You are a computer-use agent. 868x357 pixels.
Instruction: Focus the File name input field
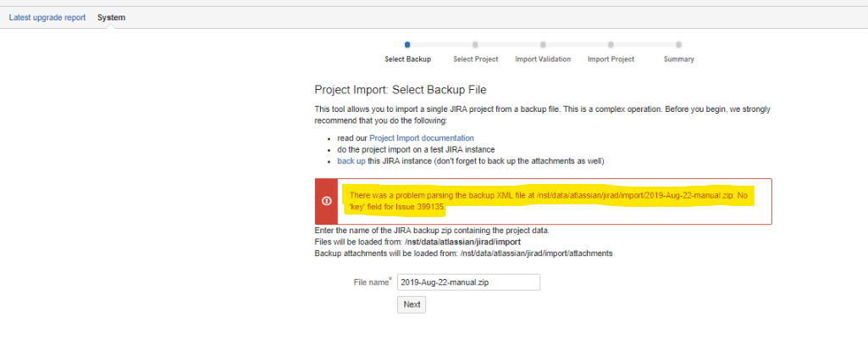coord(468,282)
